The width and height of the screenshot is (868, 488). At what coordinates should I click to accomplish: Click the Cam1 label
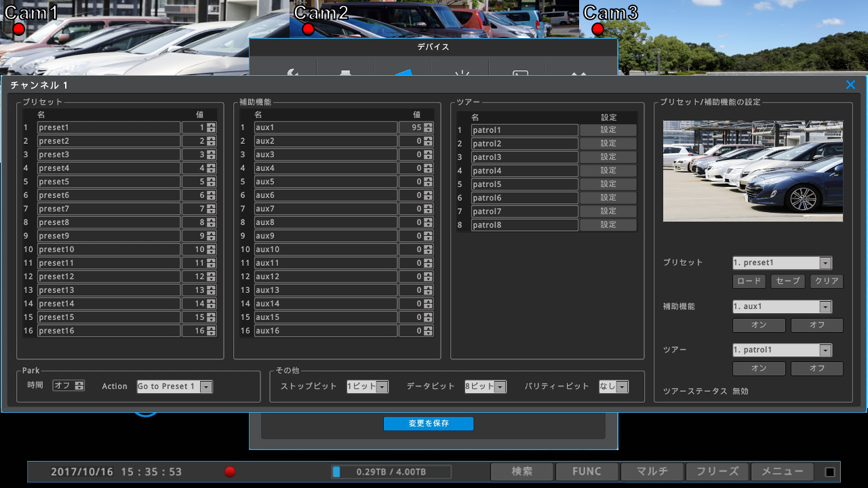[x=31, y=12]
